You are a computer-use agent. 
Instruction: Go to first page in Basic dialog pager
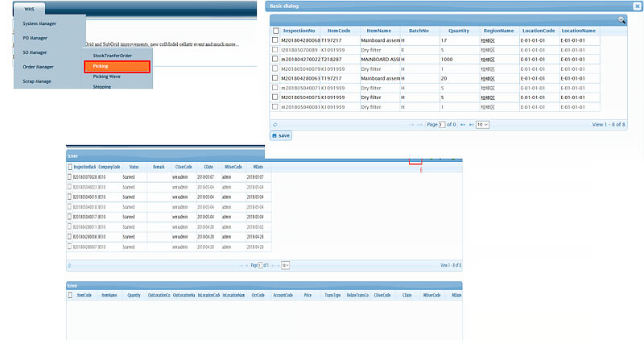[411, 125]
